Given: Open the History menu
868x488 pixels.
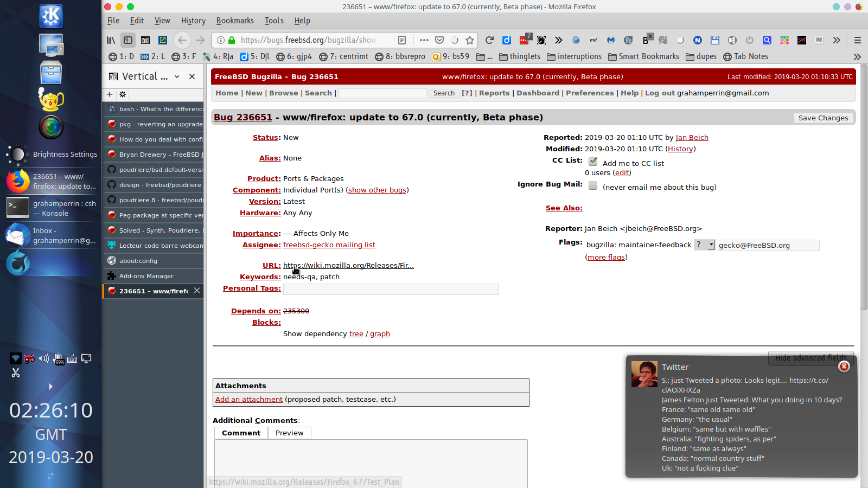Looking at the screenshot, I should tap(193, 21).
